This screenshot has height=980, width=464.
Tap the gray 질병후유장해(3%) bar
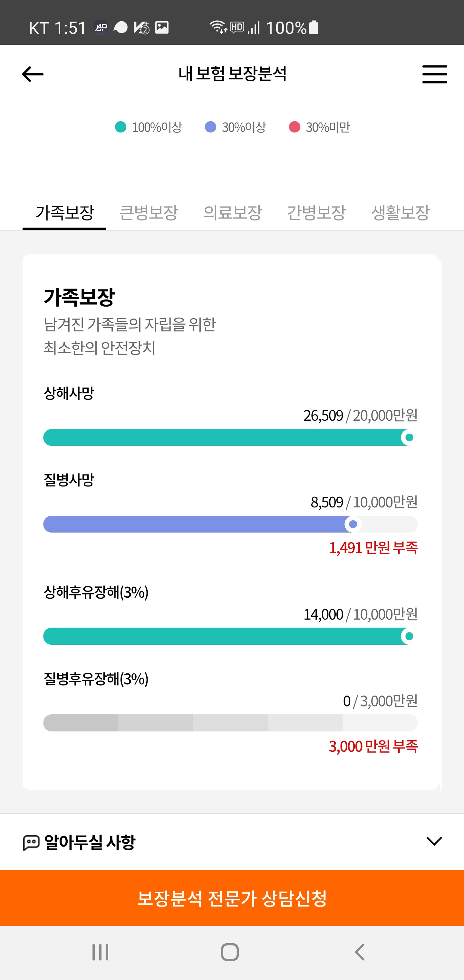pos(230,723)
